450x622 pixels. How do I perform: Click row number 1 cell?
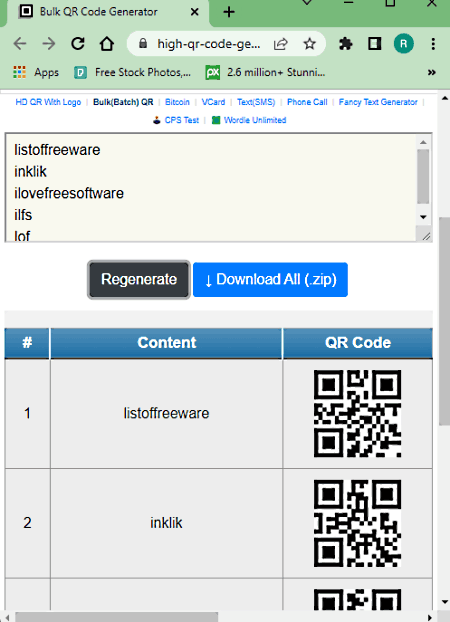(x=27, y=413)
